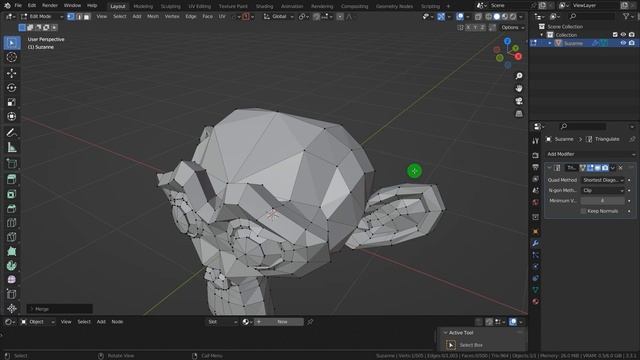Activate the Rotate tool
Viewport: 640px width, 360px height.
(x=12, y=88)
